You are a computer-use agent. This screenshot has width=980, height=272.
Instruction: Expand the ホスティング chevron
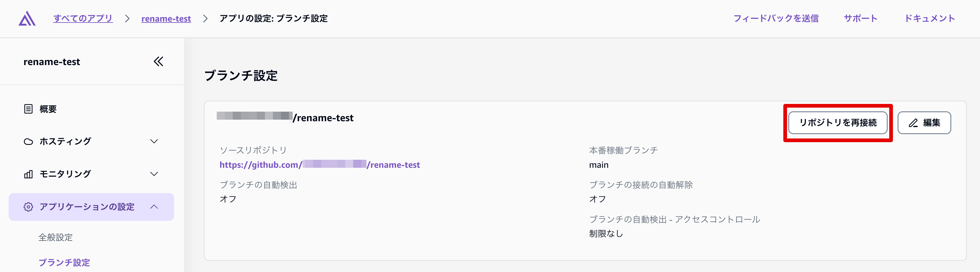[154, 142]
